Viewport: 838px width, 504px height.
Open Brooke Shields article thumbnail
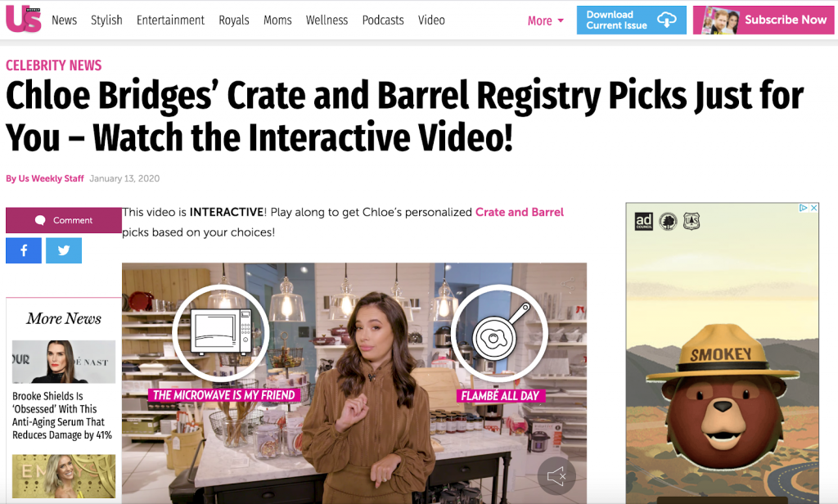coord(64,362)
